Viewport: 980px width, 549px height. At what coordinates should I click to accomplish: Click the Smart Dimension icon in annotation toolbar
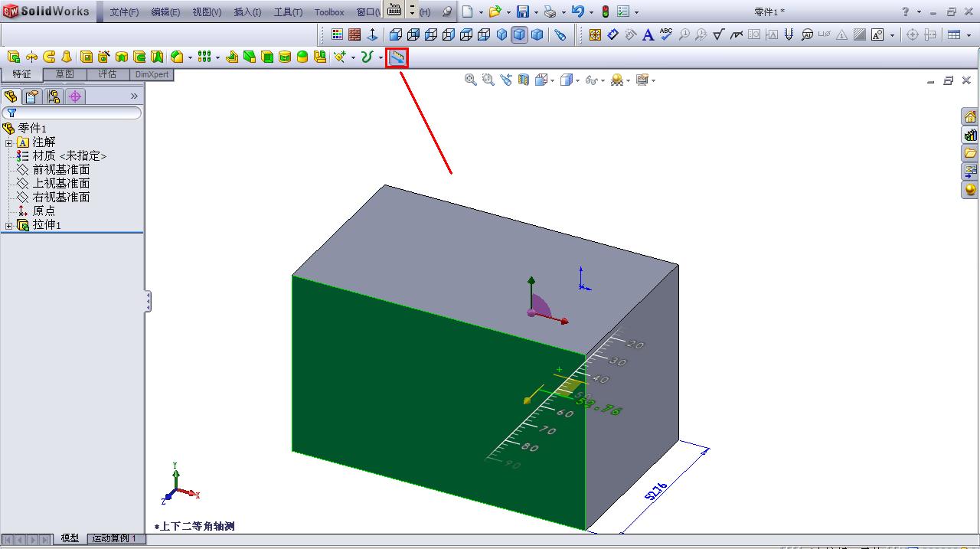click(x=612, y=34)
